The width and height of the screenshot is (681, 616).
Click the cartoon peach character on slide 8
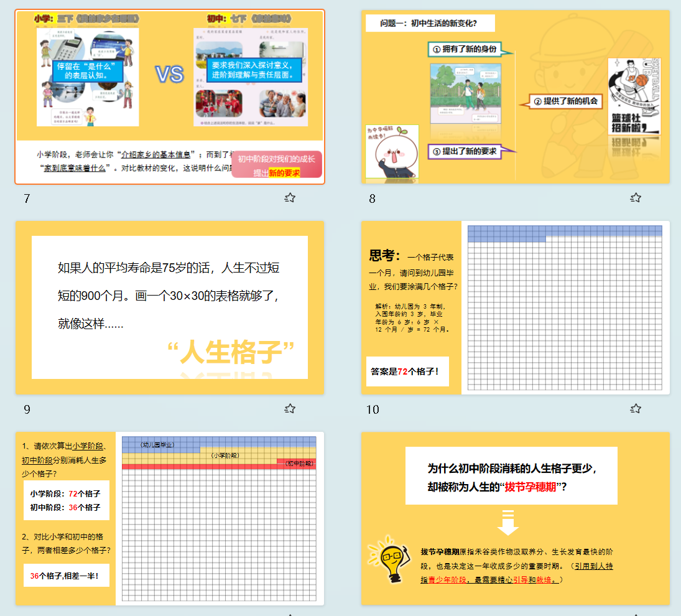pyautogui.click(x=392, y=152)
